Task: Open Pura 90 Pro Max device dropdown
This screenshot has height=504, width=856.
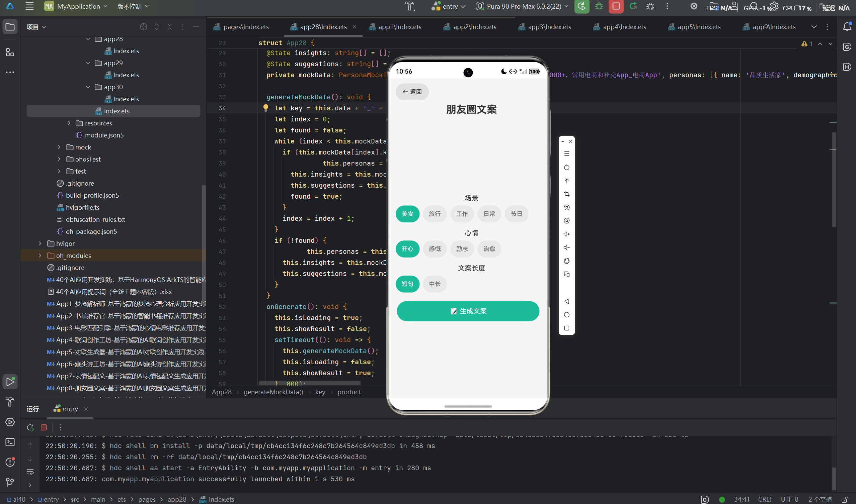Action: 522,6
